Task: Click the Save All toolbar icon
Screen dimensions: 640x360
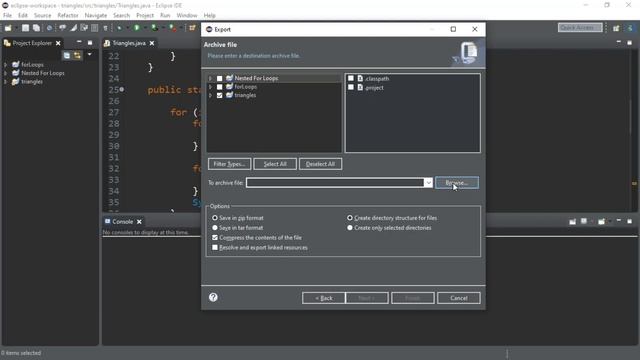Action: point(36,28)
